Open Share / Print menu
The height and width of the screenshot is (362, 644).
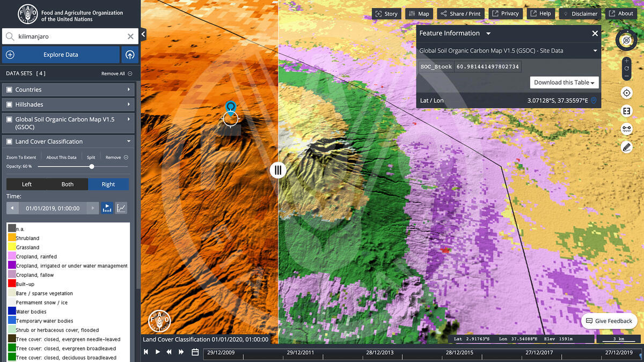coord(460,13)
